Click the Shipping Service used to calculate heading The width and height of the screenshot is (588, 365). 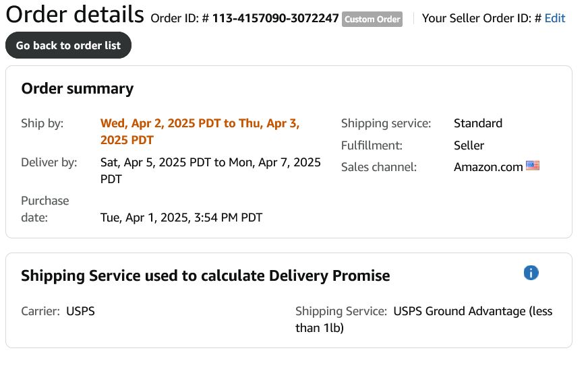click(x=205, y=276)
